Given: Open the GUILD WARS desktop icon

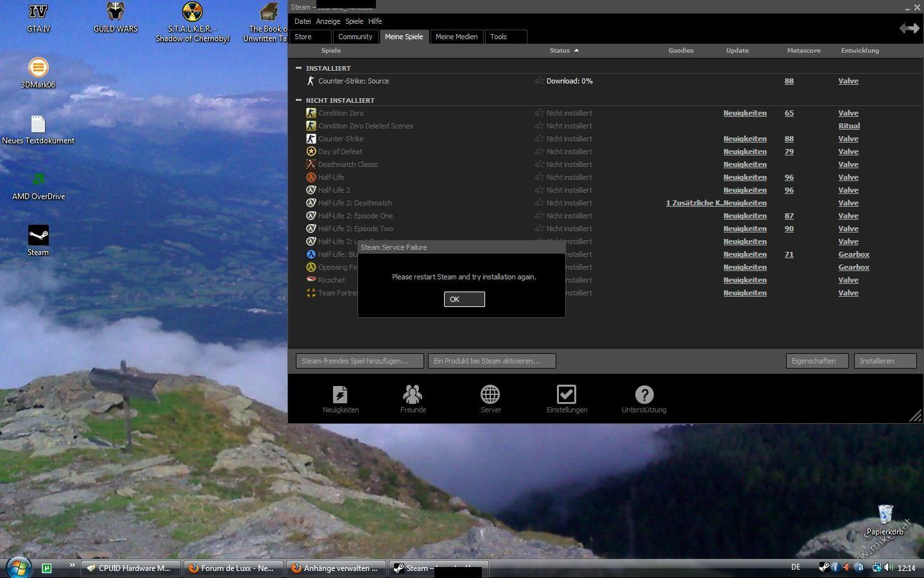Looking at the screenshot, I should tap(116, 17).
